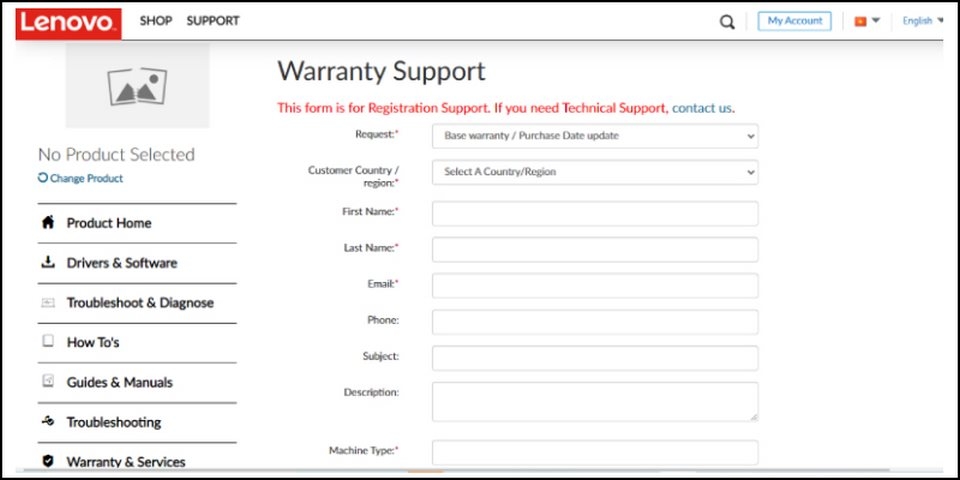Screen dimensions: 960x480
Task: Click the How To's icon
Action: 48,341
